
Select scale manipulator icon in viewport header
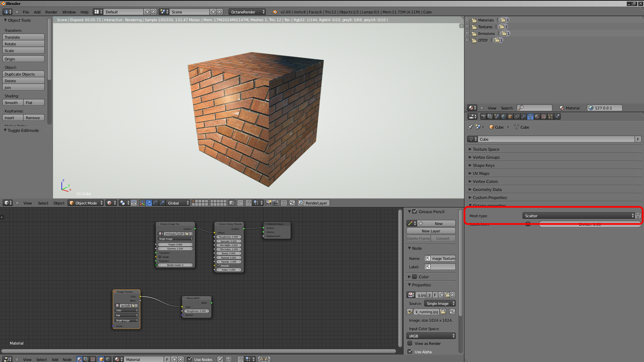pos(162,203)
